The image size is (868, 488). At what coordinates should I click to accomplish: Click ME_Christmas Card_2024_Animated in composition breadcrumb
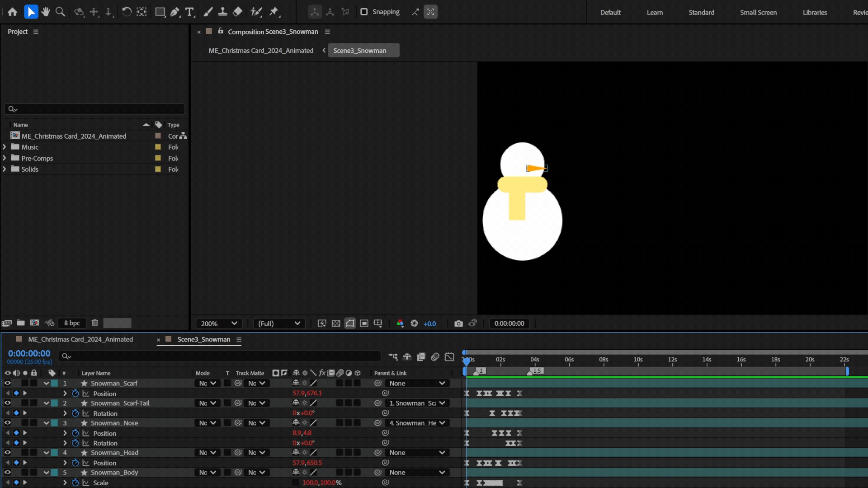(261, 51)
